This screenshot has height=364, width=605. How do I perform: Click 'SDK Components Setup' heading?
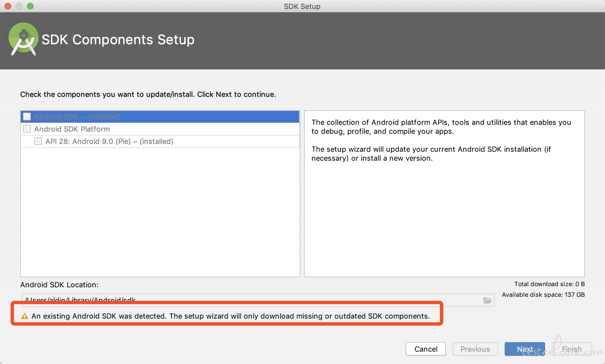tap(118, 40)
